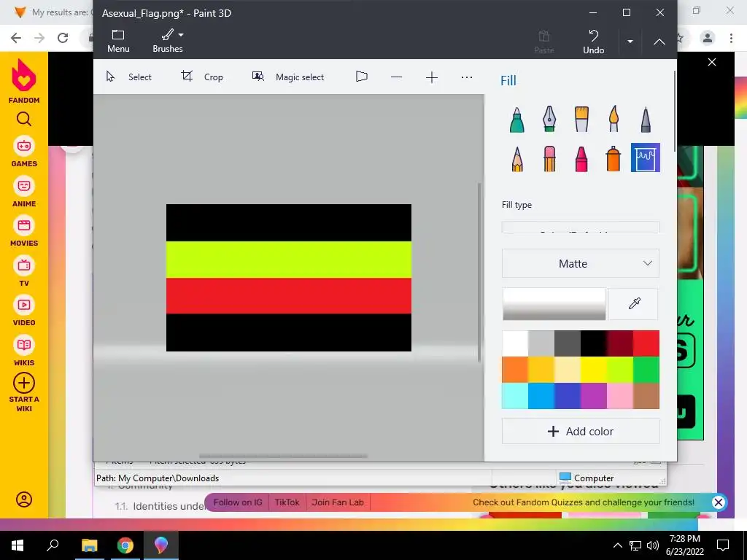Open Fandom Video section
Viewport: 747px width, 560px height.
pos(24,311)
